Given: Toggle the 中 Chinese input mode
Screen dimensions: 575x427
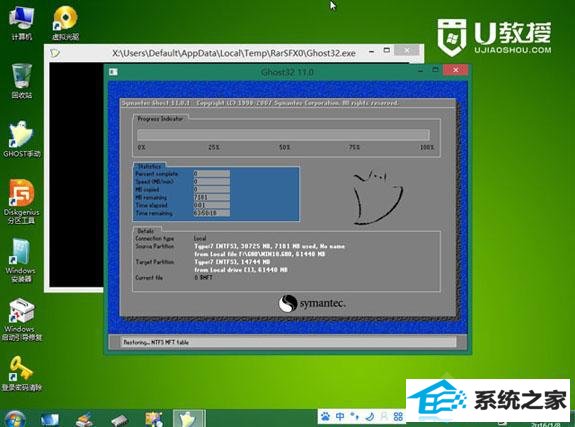Looking at the screenshot, I should pyautogui.click(x=340, y=417).
